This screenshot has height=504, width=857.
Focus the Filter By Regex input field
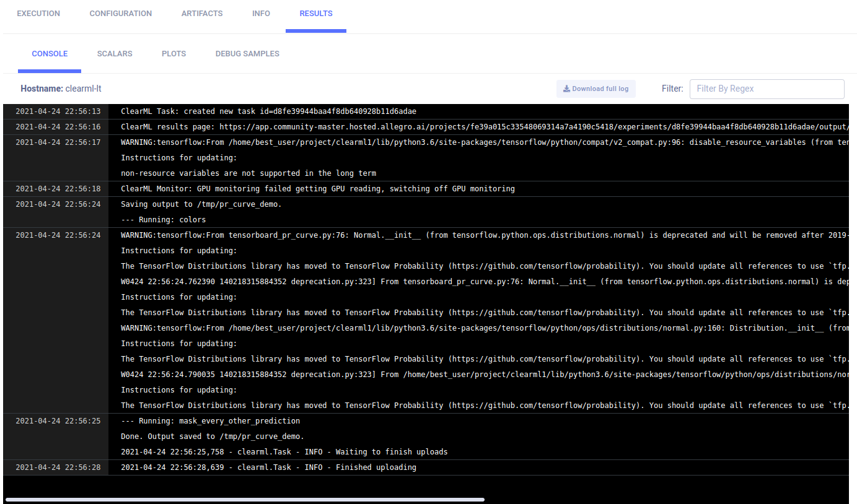767,89
